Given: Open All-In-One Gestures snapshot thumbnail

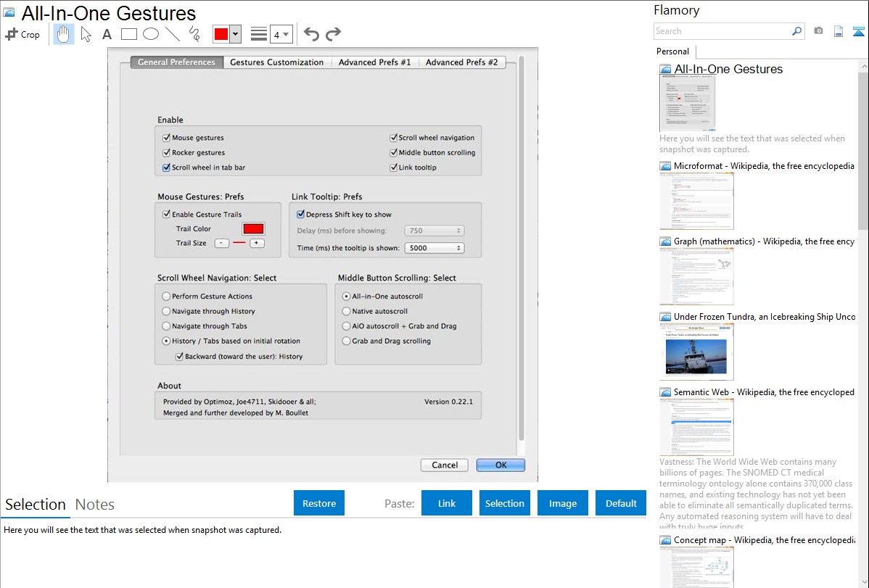Looking at the screenshot, I should 687,104.
